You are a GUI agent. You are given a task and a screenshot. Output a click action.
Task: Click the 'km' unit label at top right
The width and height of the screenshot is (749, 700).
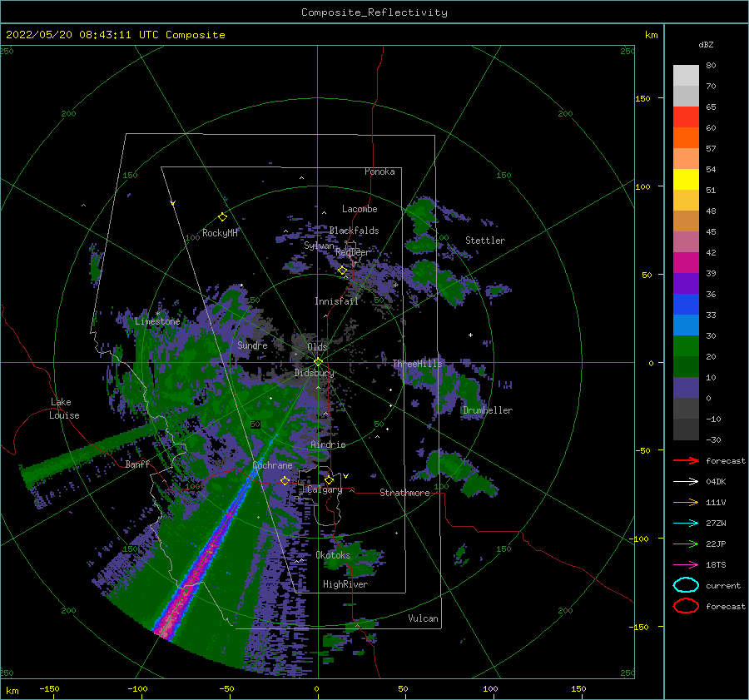(651, 35)
